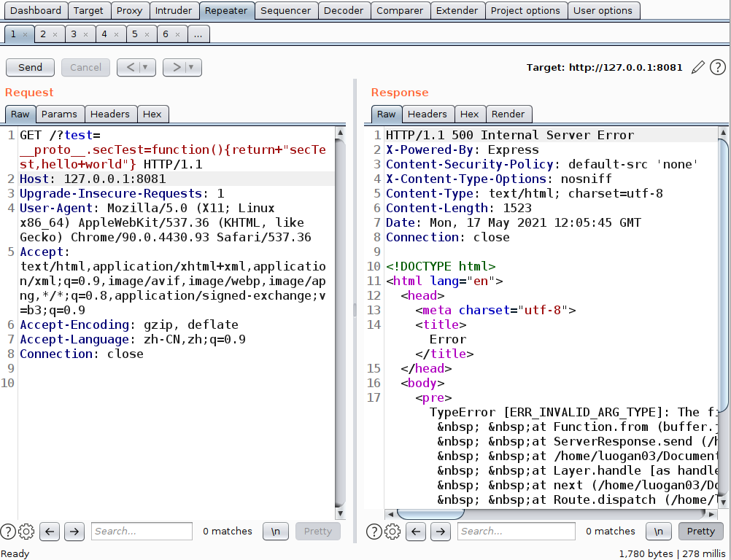The height and width of the screenshot is (560, 731).
Task: Close Repeater tab 3
Action: [85, 34]
